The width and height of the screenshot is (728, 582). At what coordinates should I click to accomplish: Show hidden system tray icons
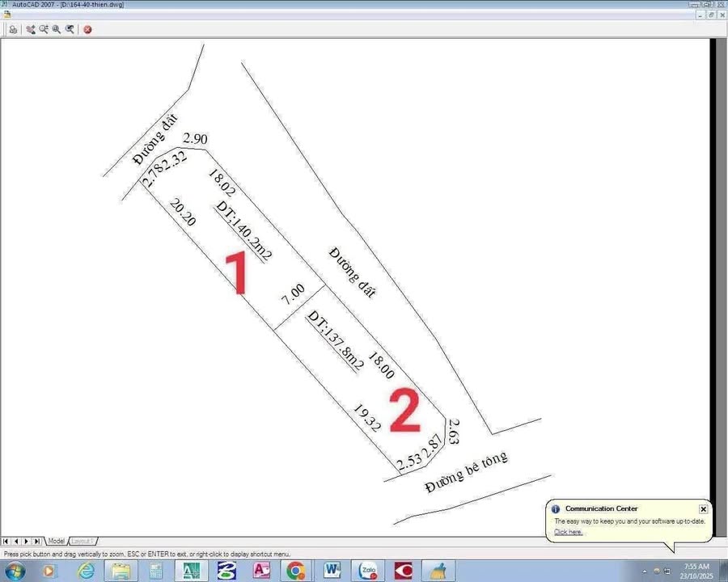[x=645, y=571]
